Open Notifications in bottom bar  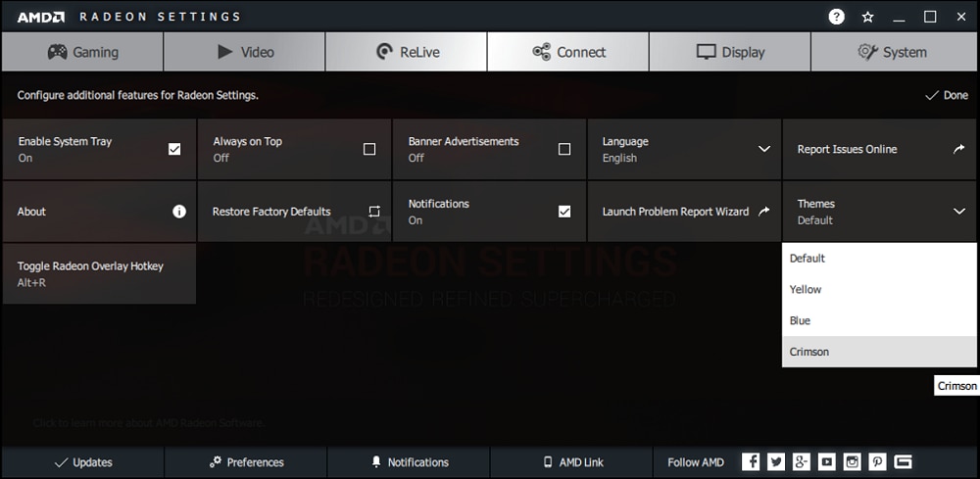409,462
